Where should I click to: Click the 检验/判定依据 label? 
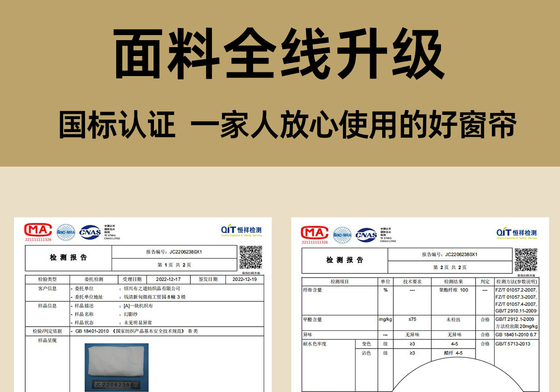[47, 331]
